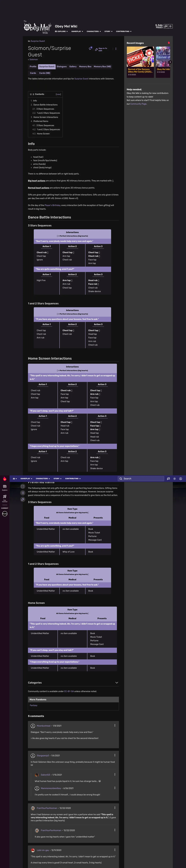Viewport: 186px width, 868px height.
Task: Open the Fantasy link under More Fandoms
Action: pyautogui.click(x=33, y=705)
